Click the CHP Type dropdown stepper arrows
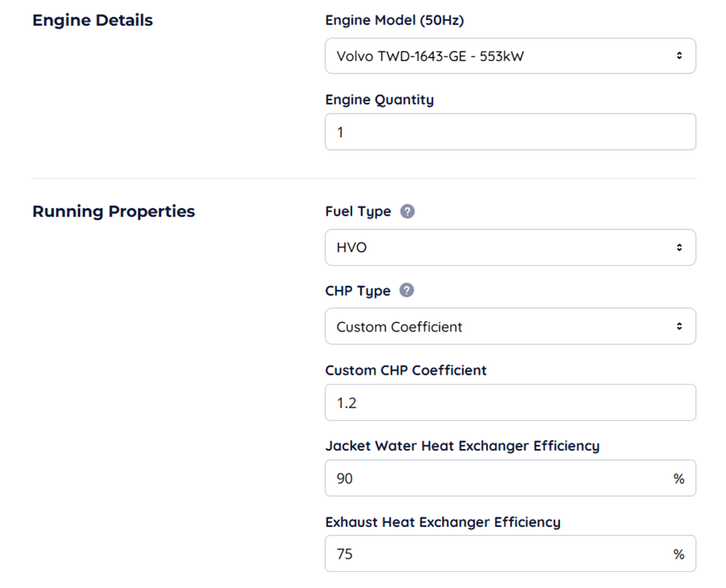This screenshot has width=726, height=588. [x=679, y=326]
